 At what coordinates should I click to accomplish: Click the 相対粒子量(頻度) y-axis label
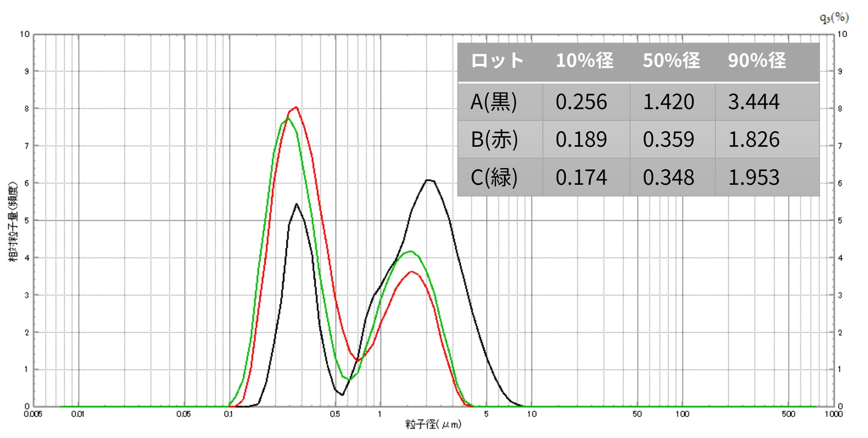coord(13,221)
